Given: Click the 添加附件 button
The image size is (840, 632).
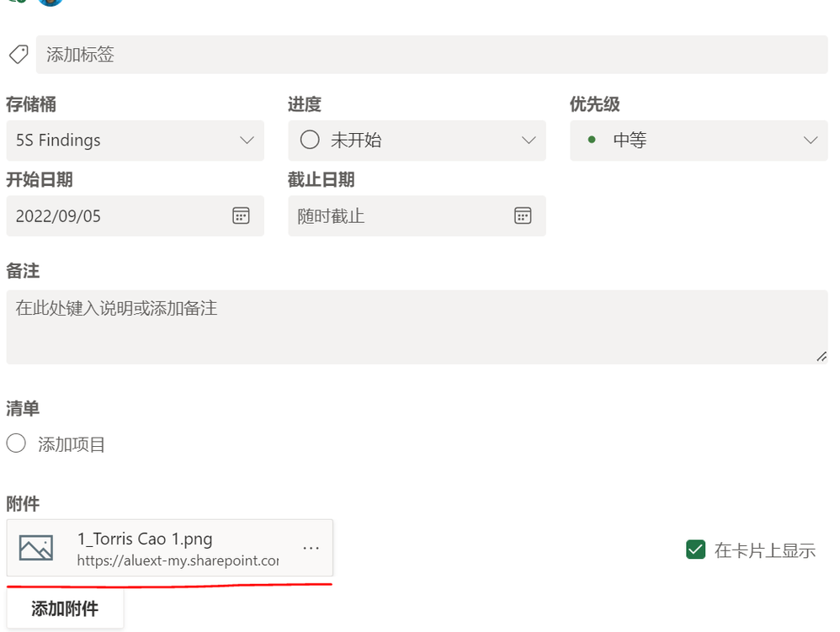Looking at the screenshot, I should pyautogui.click(x=65, y=608).
